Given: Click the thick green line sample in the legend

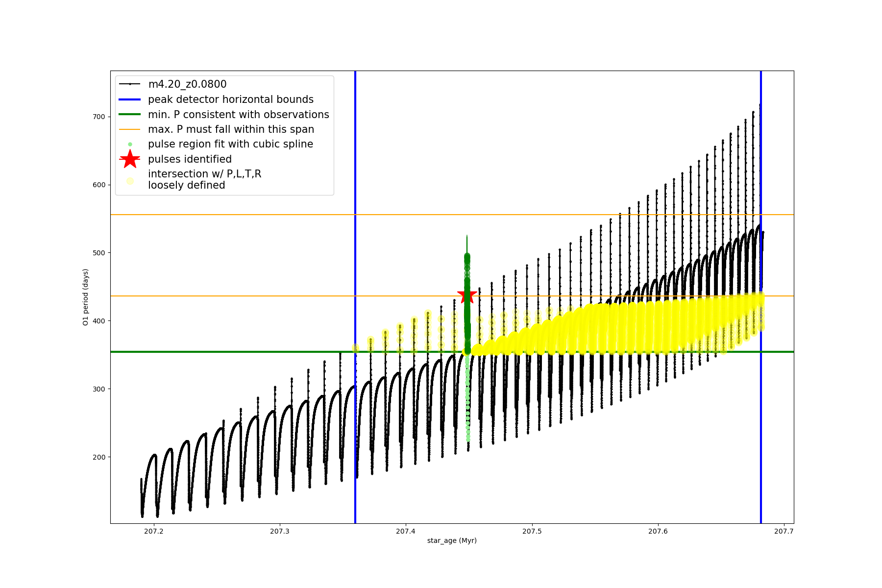Looking at the screenshot, I should pyautogui.click(x=130, y=114).
